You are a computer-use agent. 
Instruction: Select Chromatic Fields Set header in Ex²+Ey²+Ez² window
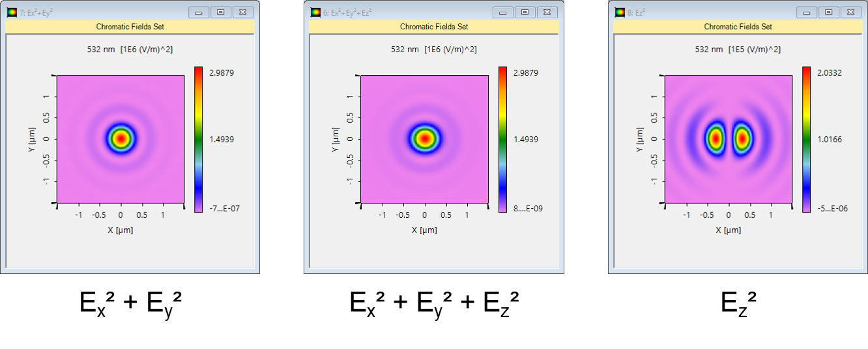coord(434,27)
